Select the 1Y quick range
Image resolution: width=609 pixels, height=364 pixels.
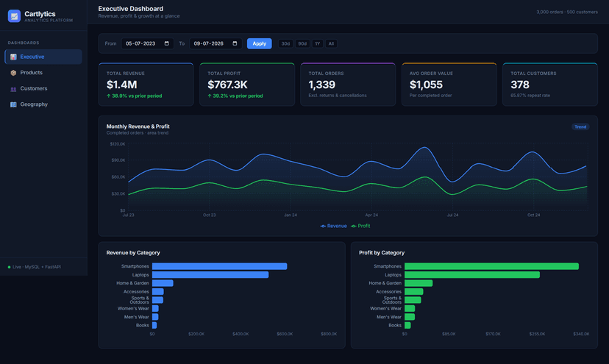pos(317,43)
